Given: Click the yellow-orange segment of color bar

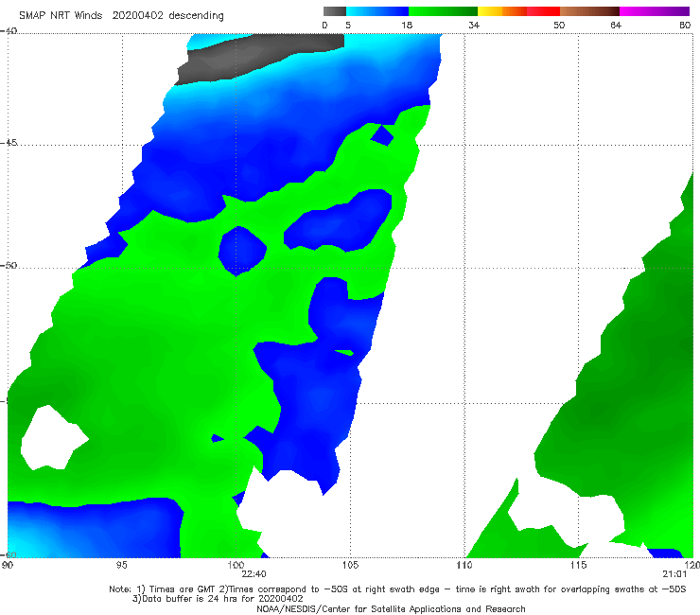Looking at the screenshot, I should (x=502, y=11).
